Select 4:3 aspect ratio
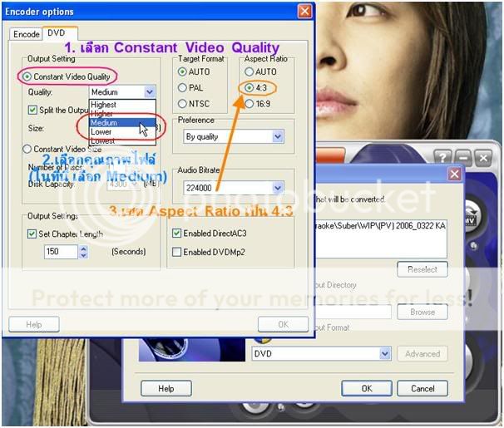 pyautogui.click(x=250, y=87)
